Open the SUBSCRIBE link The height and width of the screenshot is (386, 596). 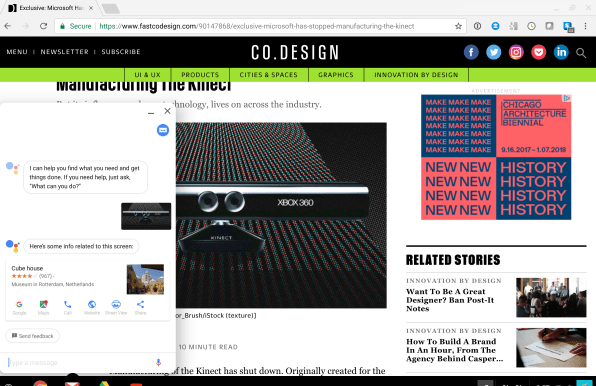click(x=121, y=52)
